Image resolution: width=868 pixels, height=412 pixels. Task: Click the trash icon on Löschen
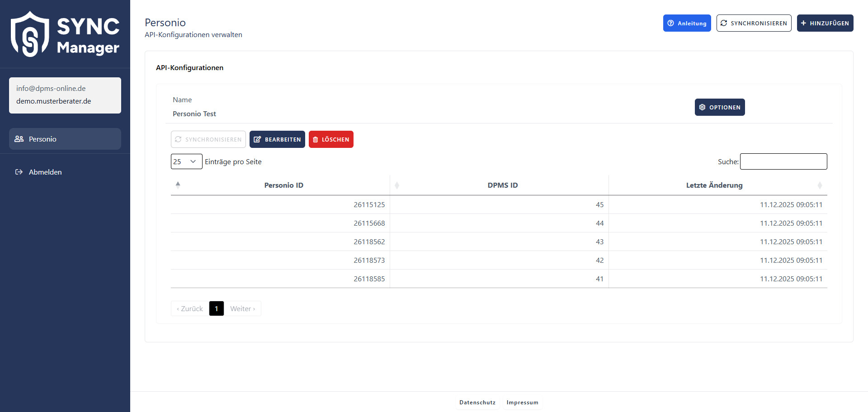click(316, 139)
